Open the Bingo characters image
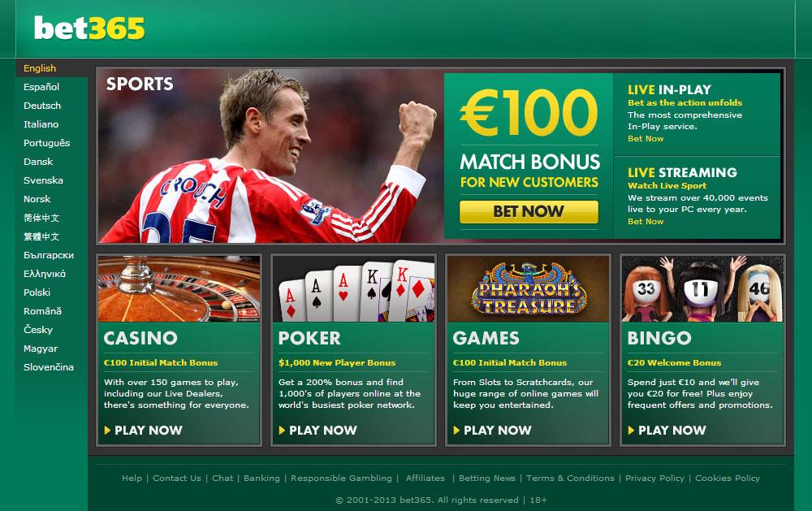 coord(702,288)
